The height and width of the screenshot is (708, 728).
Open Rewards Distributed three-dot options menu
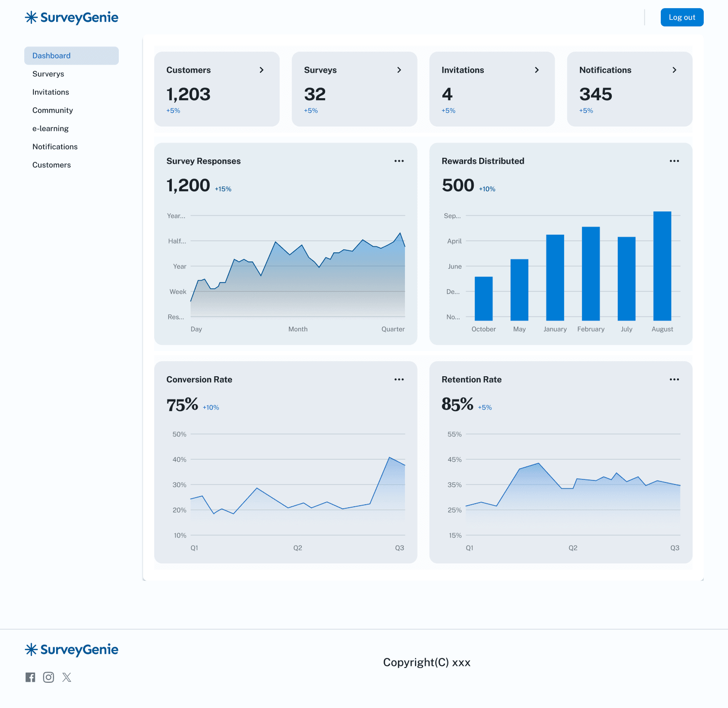(674, 161)
